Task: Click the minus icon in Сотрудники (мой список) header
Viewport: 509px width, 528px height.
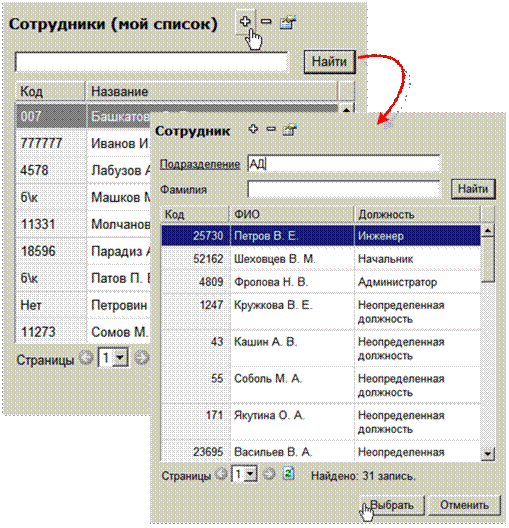Action: point(266,22)
